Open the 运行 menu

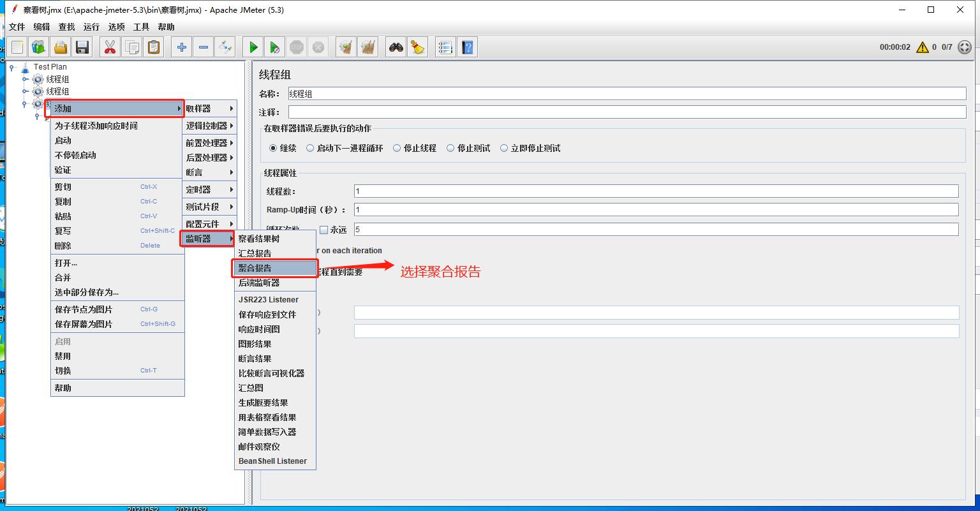coord(91,27)
